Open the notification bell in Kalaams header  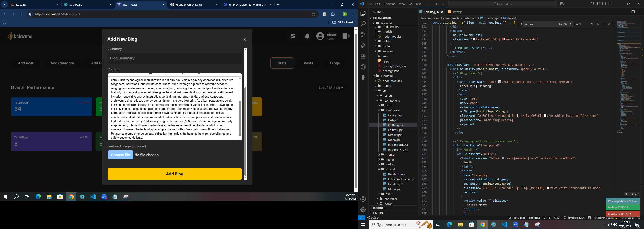coord(307,36)
